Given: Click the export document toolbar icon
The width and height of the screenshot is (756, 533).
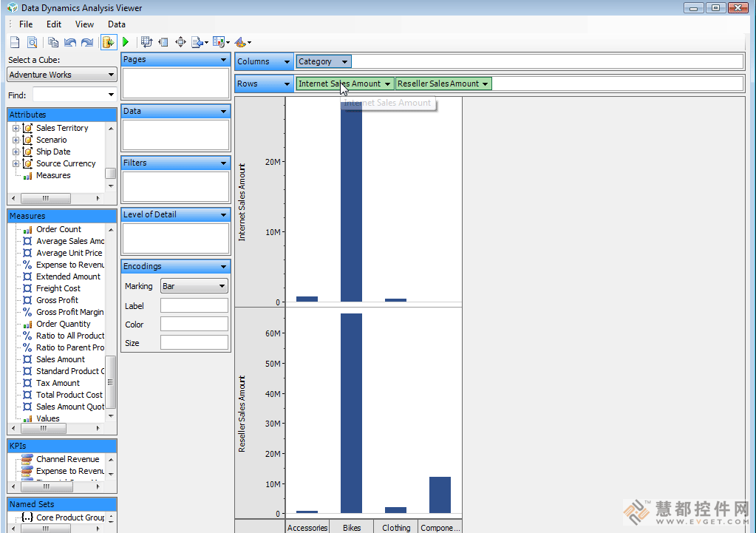Looking at the screenshot, I should point(197,42).
